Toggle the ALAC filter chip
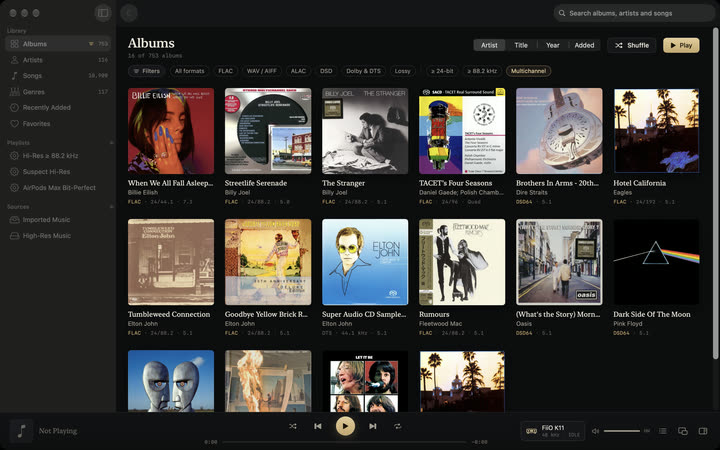720x450 pixels. click(298, 71)
